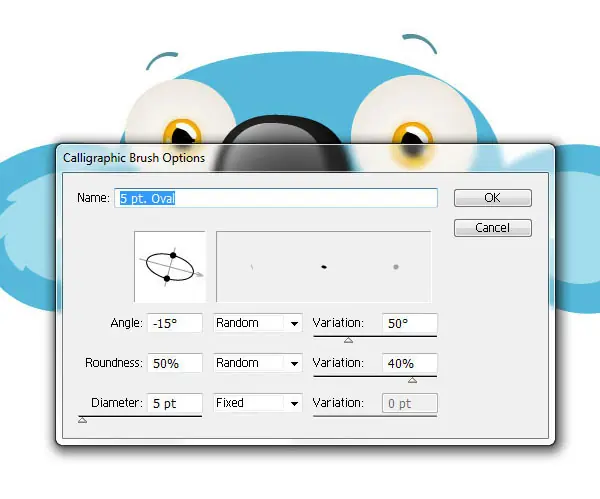Click the Roundness value field showing 50%
The width and height of the screenshot is (600, 499).
tap(175, 363)
